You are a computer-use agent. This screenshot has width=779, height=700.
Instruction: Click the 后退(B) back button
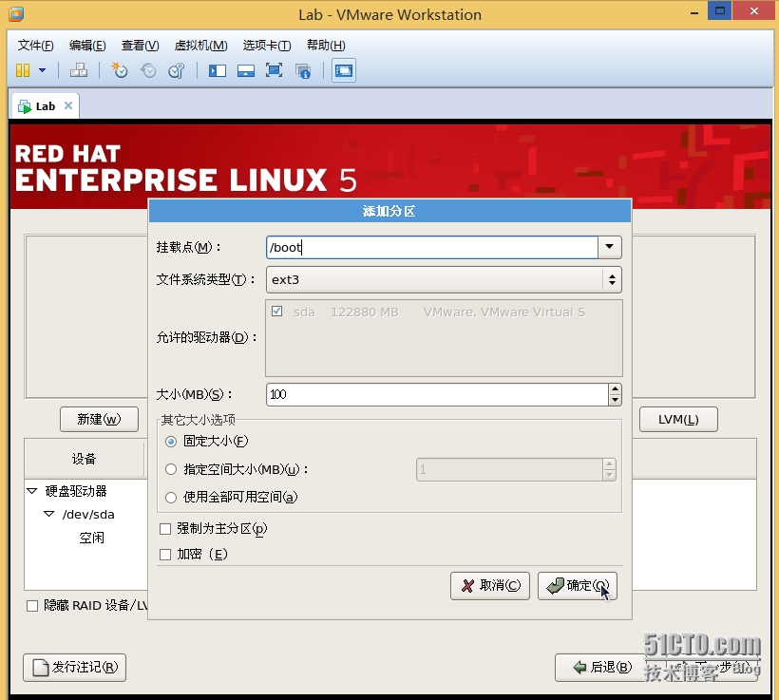(602, 667)
